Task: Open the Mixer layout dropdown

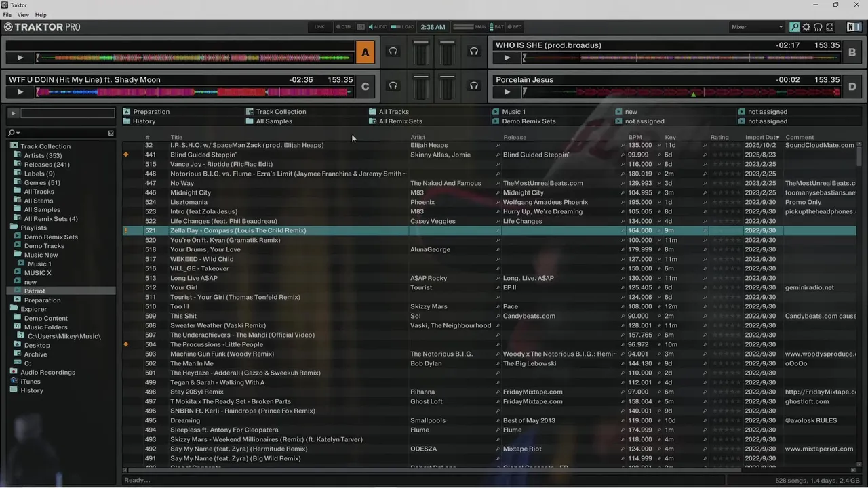Action: click(x=757, y=27)
